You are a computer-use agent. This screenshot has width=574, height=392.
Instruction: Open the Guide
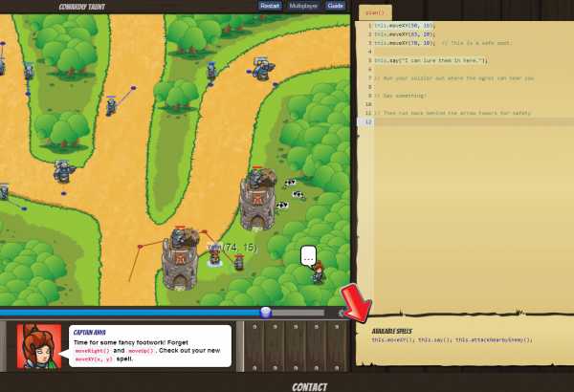tap(336, 6)
